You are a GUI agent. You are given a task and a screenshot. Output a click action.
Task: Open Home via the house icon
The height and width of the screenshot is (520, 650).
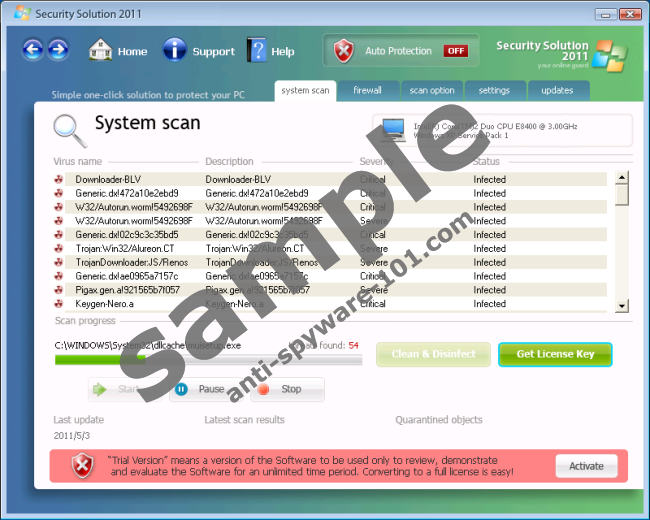100,50
